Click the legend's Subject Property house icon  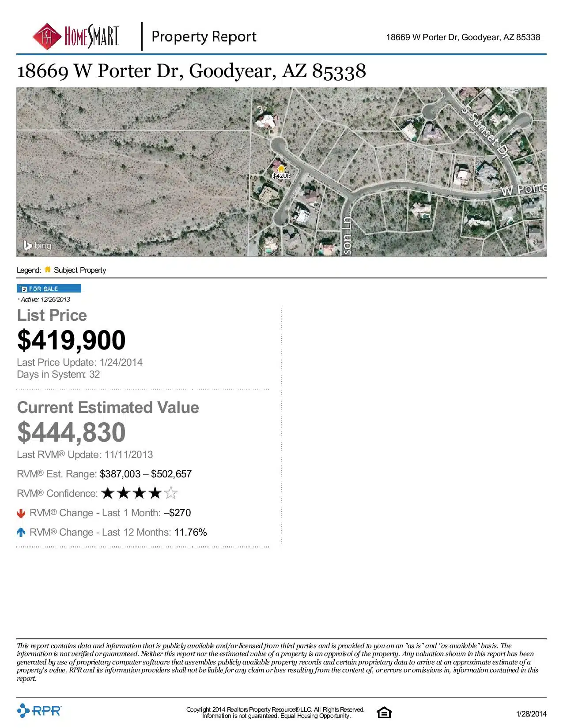click(48, 270)
